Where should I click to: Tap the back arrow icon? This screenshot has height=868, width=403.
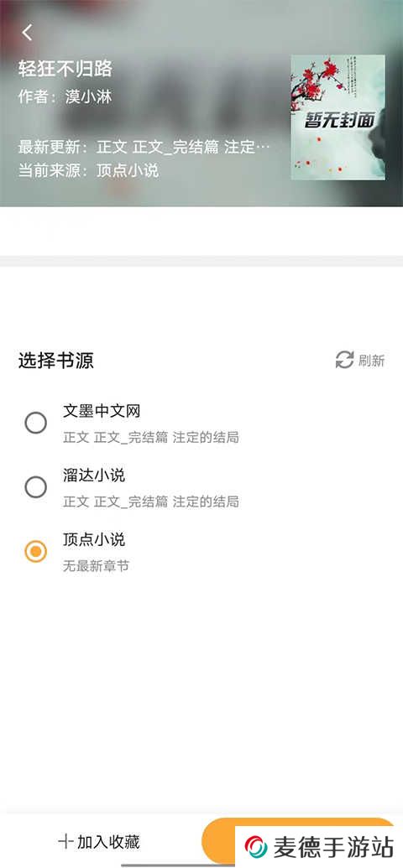pos(27,33)
